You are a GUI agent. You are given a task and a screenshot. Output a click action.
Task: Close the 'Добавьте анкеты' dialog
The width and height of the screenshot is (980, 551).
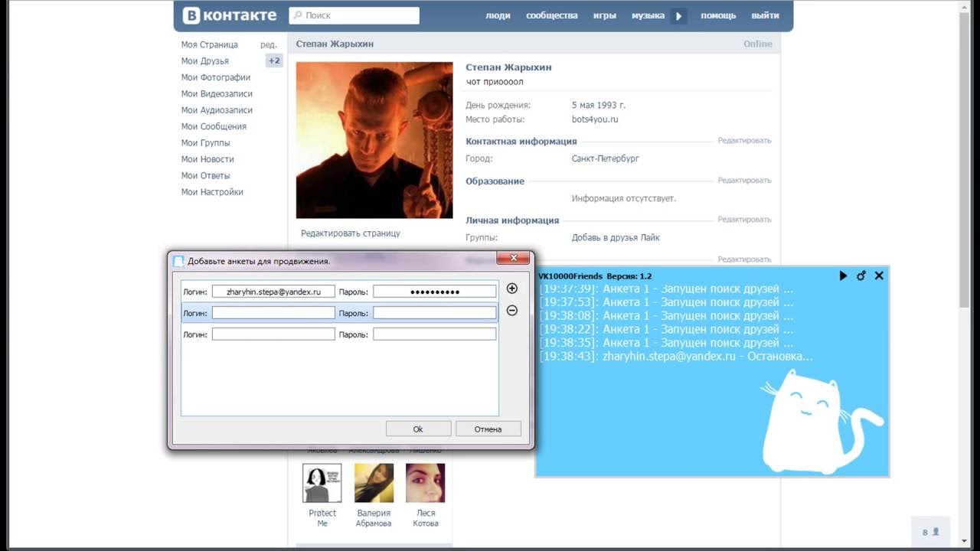pos(514,258)
